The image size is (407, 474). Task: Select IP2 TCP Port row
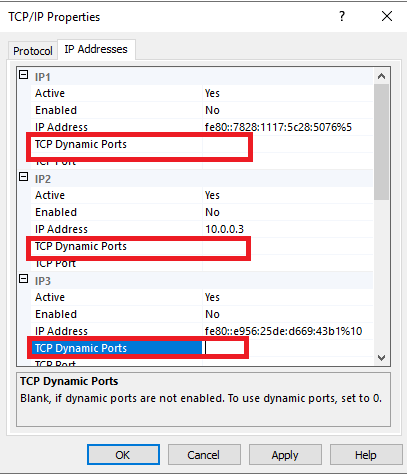[x=202, y=263]
